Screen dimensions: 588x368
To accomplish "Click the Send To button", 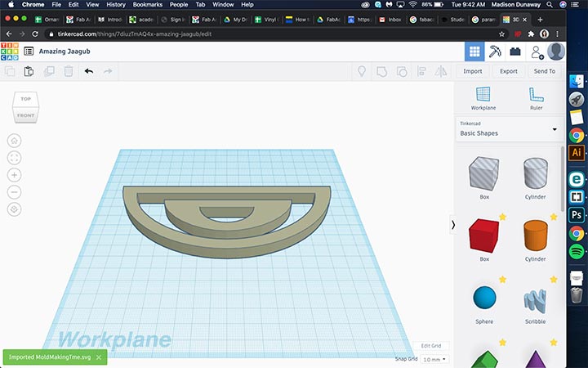I will pos(545,71).
